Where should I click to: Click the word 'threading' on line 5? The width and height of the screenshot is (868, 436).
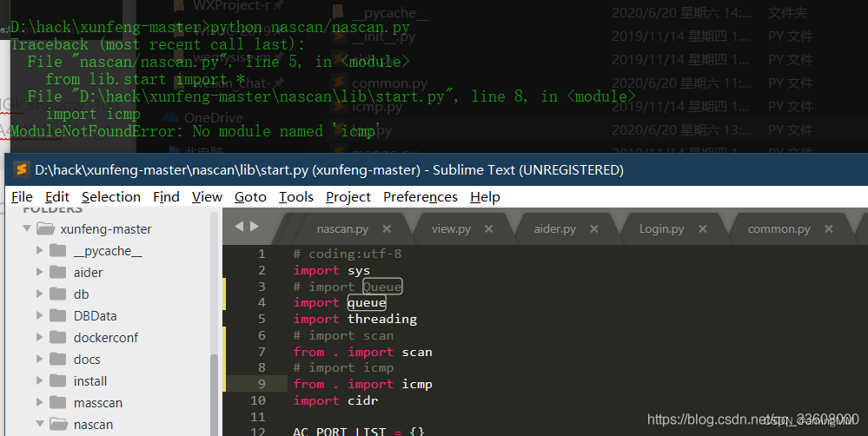coord(382,319)
